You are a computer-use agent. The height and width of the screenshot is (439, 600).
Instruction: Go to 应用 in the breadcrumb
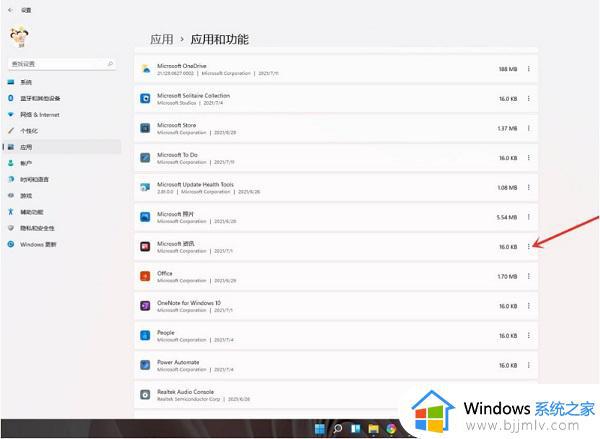(161, 39)
